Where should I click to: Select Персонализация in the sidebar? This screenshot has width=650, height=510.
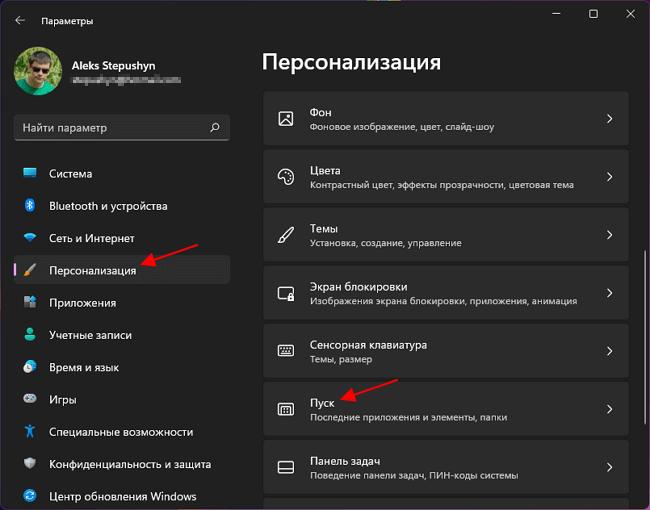point(122,270)
